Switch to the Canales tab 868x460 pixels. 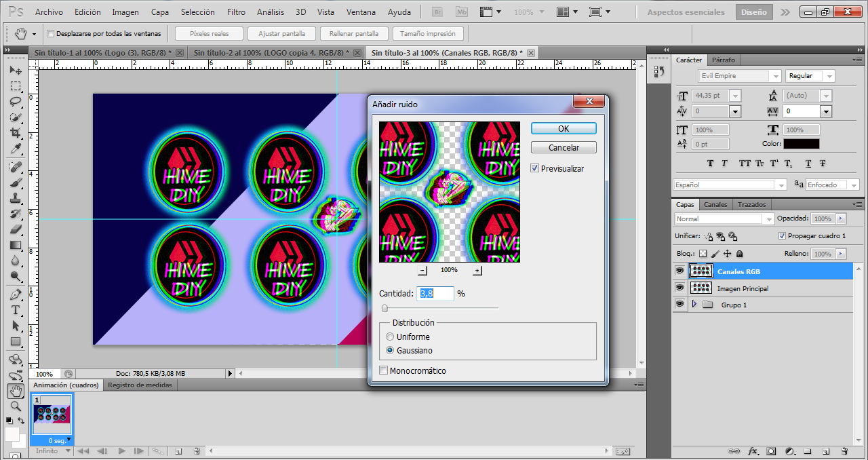[715, 204]
